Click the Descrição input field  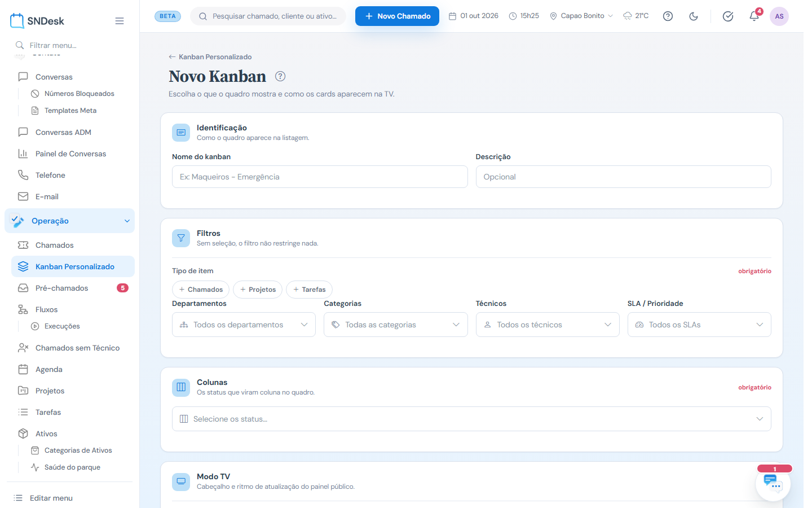coord(624,177)
